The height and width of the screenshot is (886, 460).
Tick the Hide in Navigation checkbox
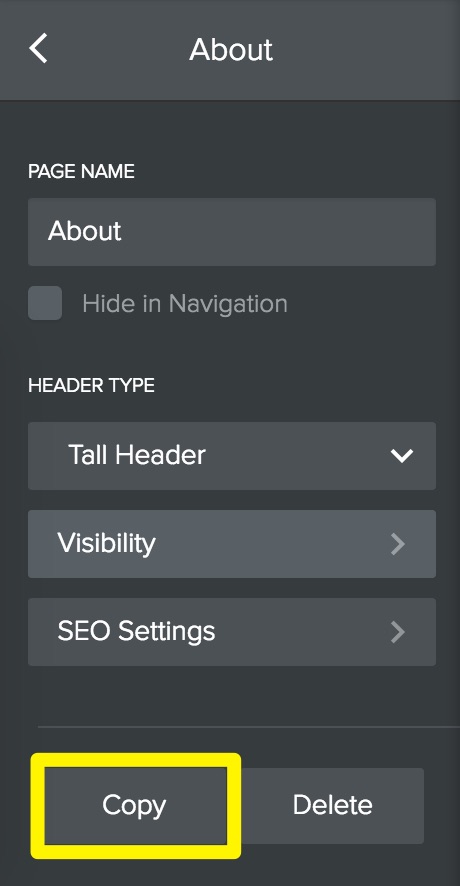coord(45,303)
